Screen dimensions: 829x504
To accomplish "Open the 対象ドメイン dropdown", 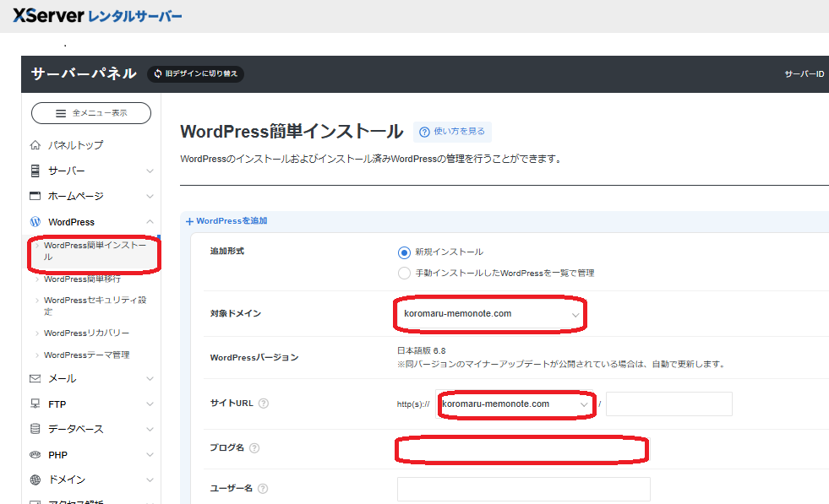I will tap(489, 314).
